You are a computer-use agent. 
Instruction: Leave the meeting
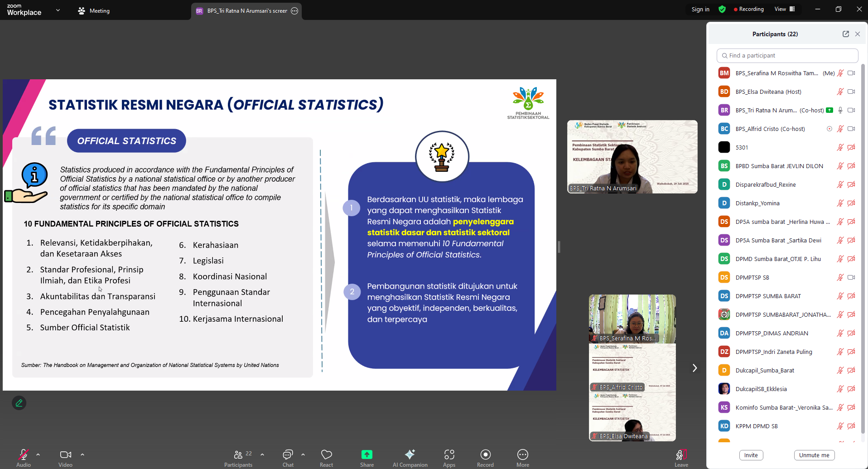(681, 455)
